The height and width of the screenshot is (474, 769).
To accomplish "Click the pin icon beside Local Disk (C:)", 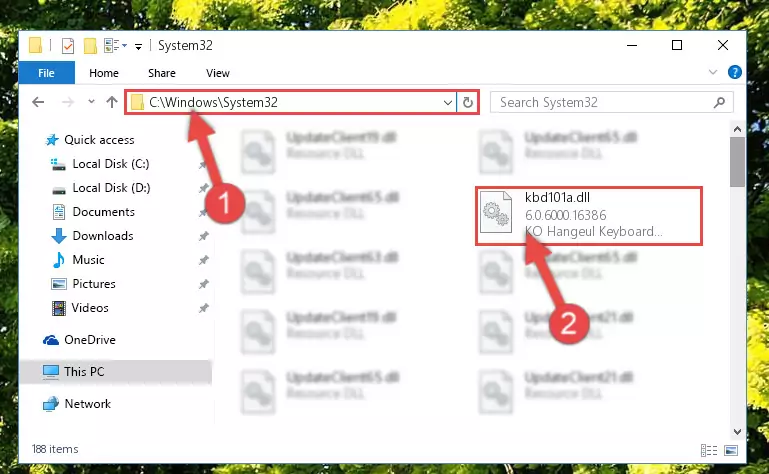I will pyautogui.click(x=204, y=165).
